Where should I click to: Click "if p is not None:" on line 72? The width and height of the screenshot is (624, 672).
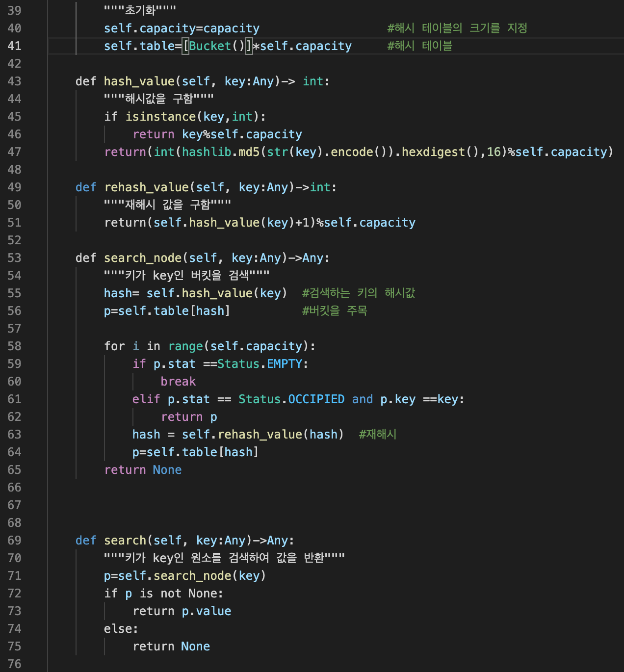(164, 594)
